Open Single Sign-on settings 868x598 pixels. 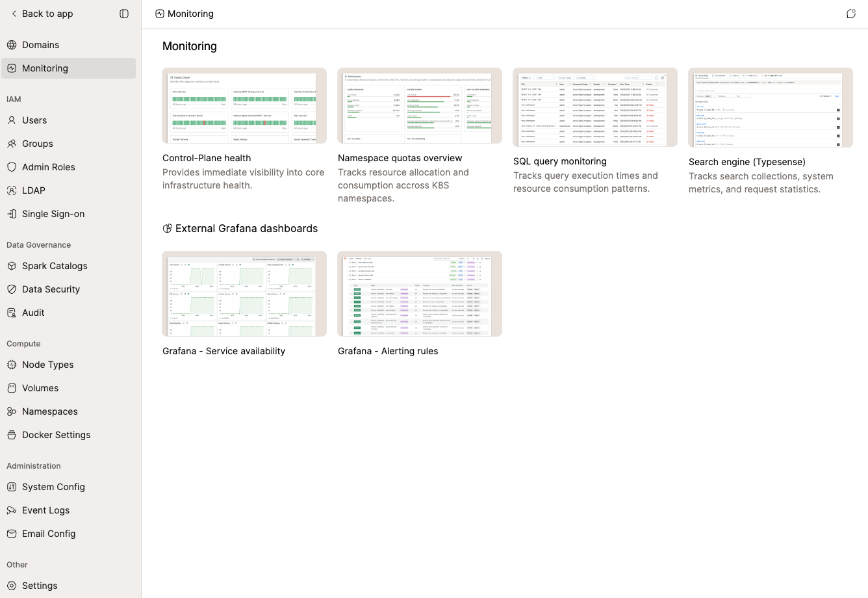click(68, 214)
